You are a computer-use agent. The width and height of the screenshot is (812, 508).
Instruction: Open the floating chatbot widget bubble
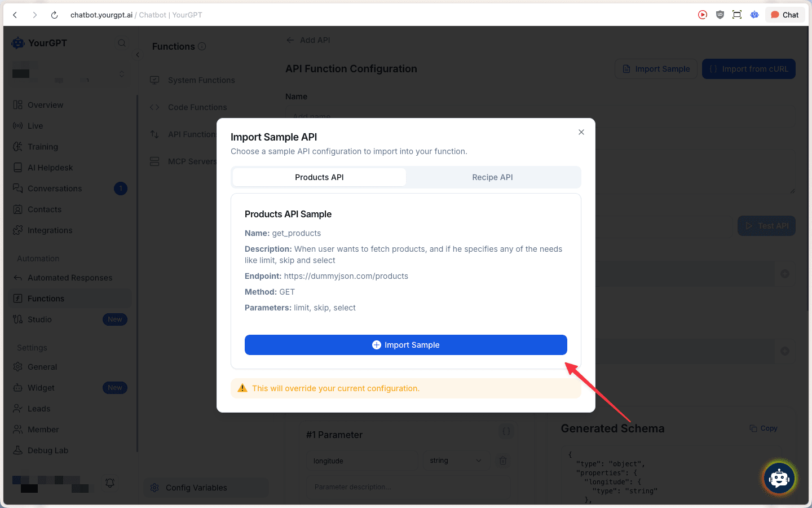[779, 478]
